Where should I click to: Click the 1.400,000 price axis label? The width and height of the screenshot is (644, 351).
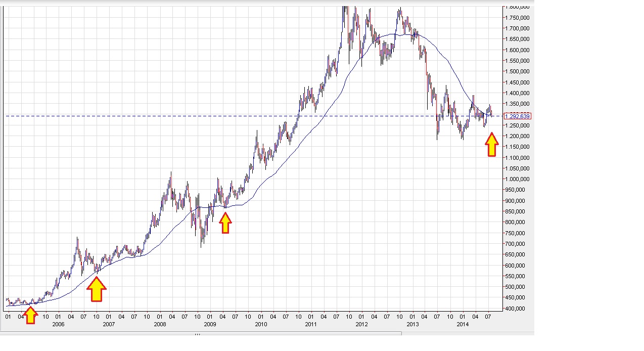[517, 93]
